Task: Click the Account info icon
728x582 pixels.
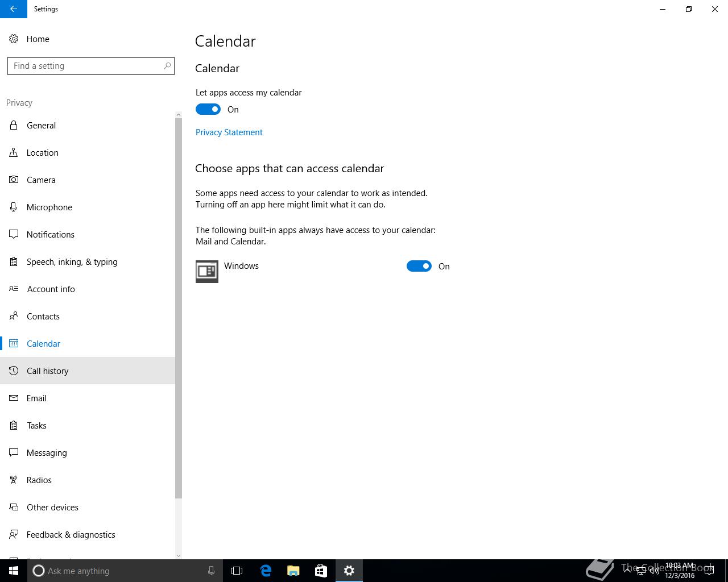Action: pos(14,289)
